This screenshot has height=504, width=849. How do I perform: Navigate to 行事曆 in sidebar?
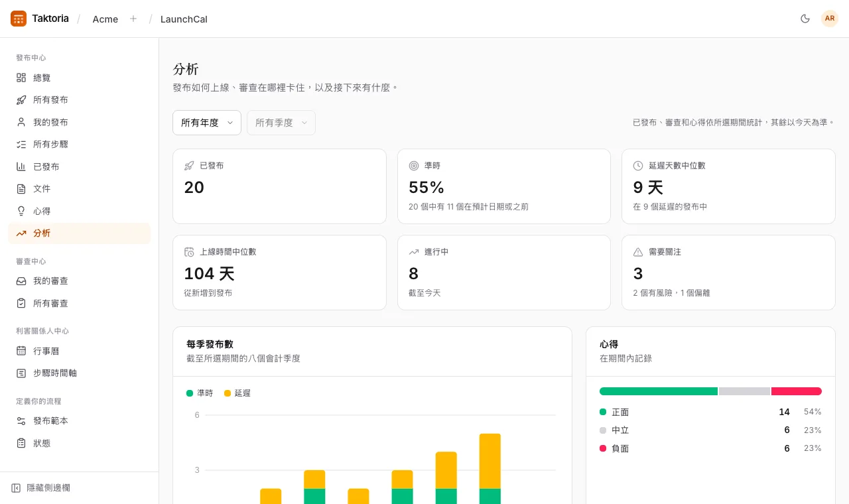pos(80,351)
